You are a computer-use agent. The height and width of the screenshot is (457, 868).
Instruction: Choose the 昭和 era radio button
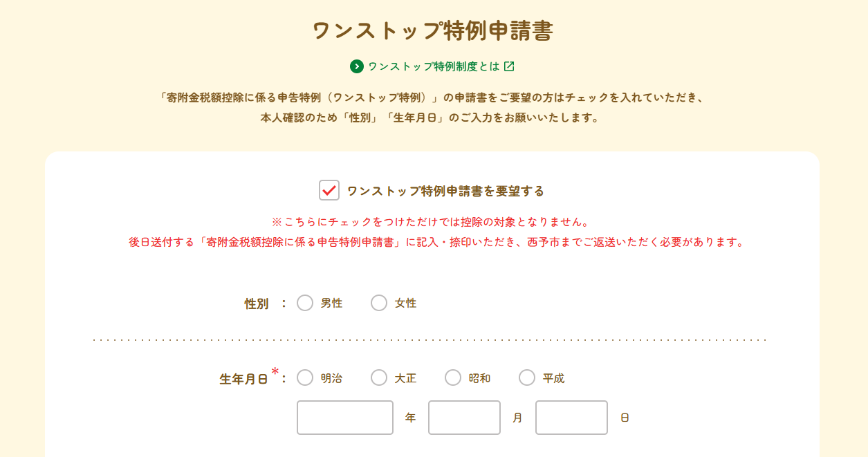[x=453, y=377]
